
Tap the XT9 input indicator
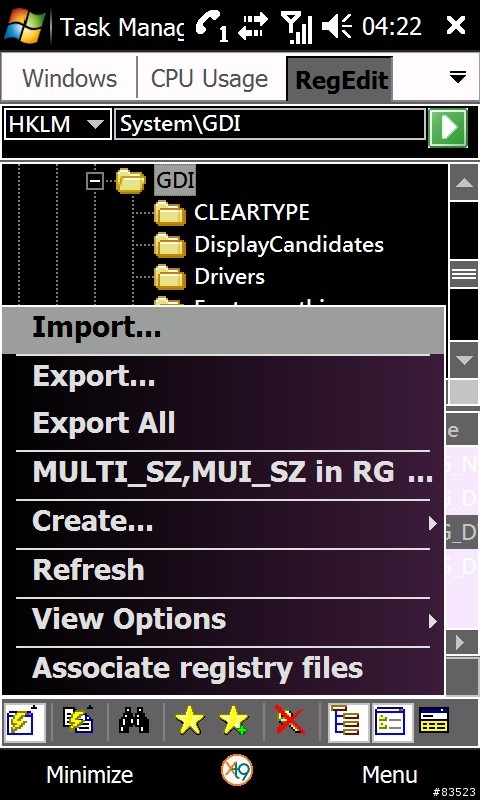pos(237,770)
